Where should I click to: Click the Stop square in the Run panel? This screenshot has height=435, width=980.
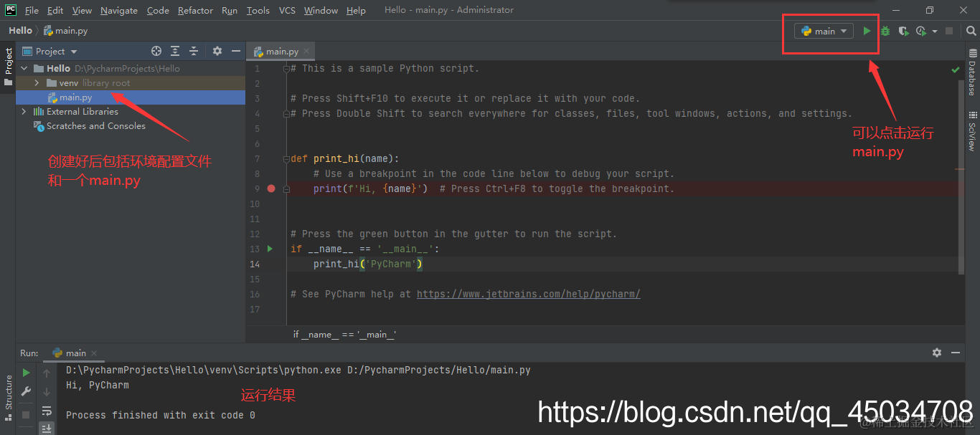pyautogui.click(x=26, y=414)
